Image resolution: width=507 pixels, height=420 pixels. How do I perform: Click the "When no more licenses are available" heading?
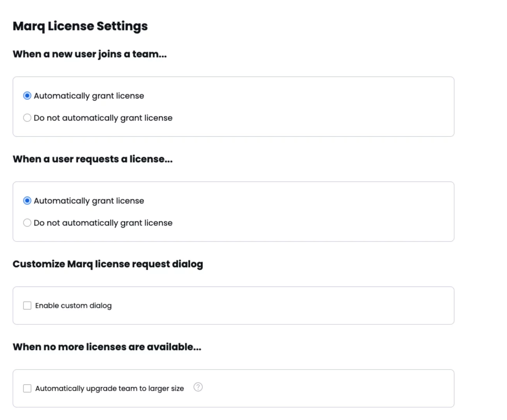(x=107, y=347)
